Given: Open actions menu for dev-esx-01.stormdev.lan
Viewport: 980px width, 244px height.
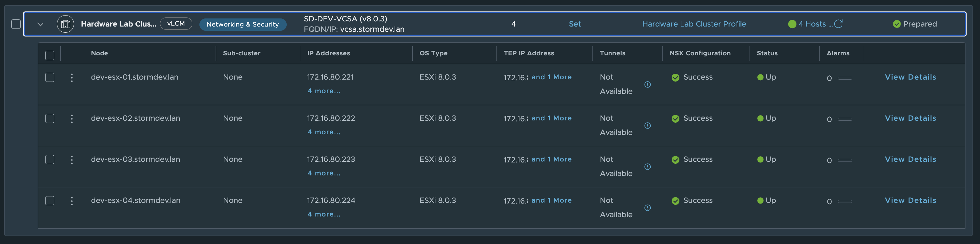Looking at the screenshot, I should coord(71,78).
